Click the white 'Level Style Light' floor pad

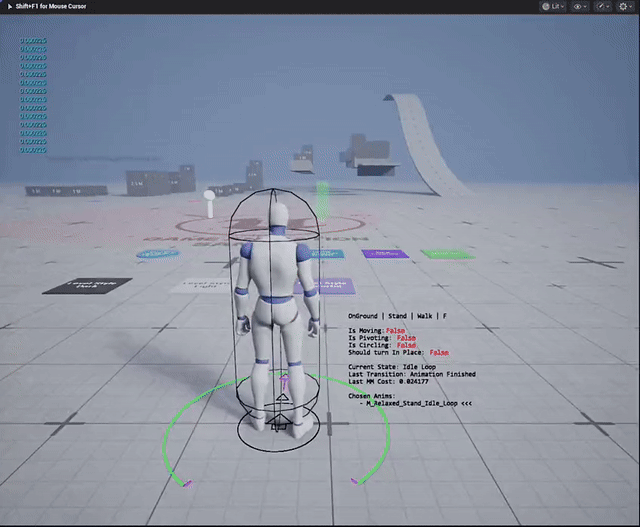tap(202, 286)
